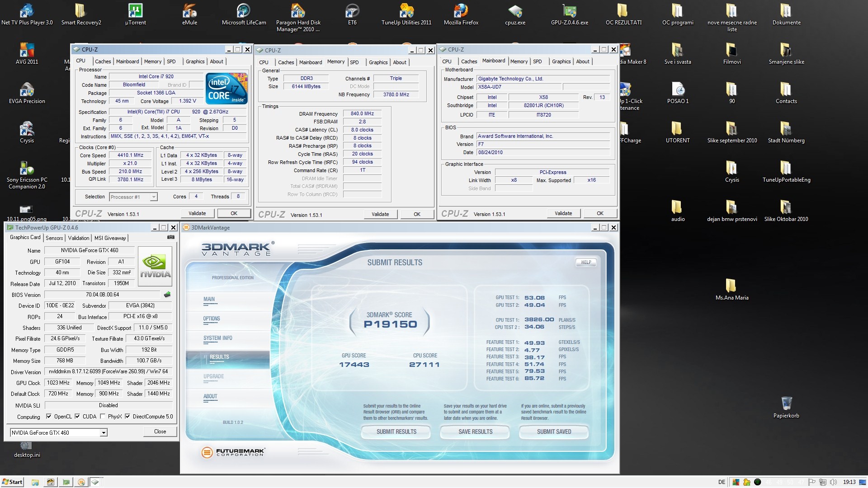868x488 pixels.
Task: Select OPTIONS in 3DMark Vantage sidebar
Action: pos(212,319)
